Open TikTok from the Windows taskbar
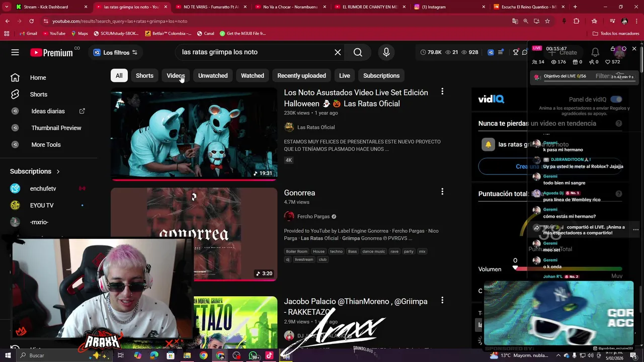The width and height of the screenshot is (644, 362). point(269,355)
